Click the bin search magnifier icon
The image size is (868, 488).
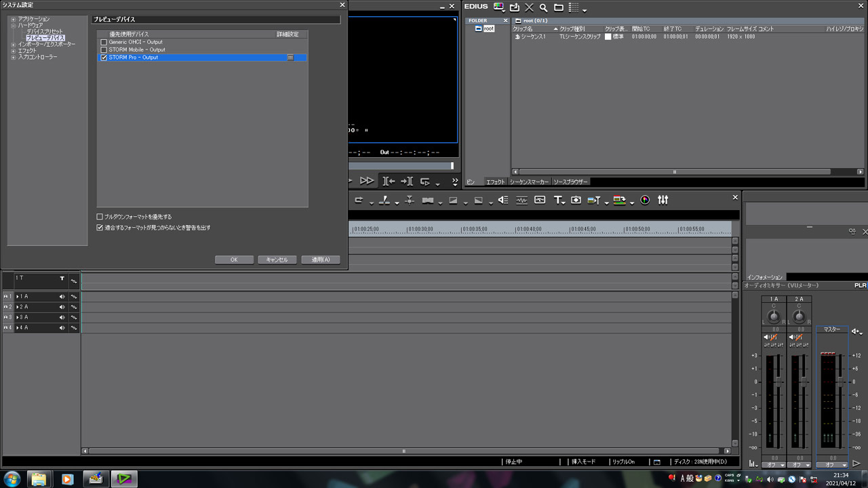click(544, 7)
